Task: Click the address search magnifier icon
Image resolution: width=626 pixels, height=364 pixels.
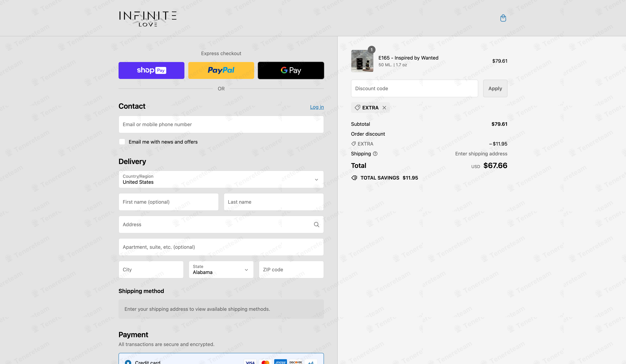Action: click(x=316, y=224)
